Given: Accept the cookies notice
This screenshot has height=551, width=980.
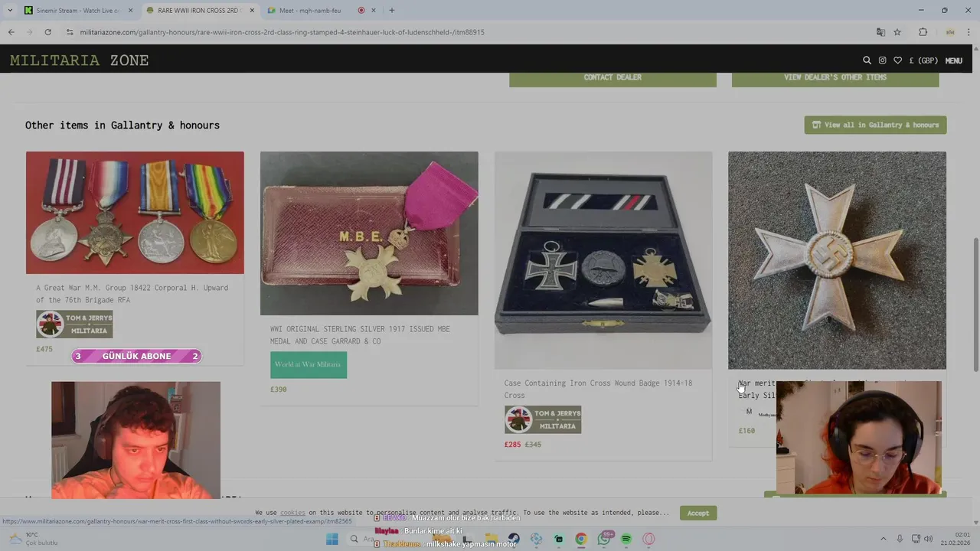Looking at the screenshot, I should (697, 513).
